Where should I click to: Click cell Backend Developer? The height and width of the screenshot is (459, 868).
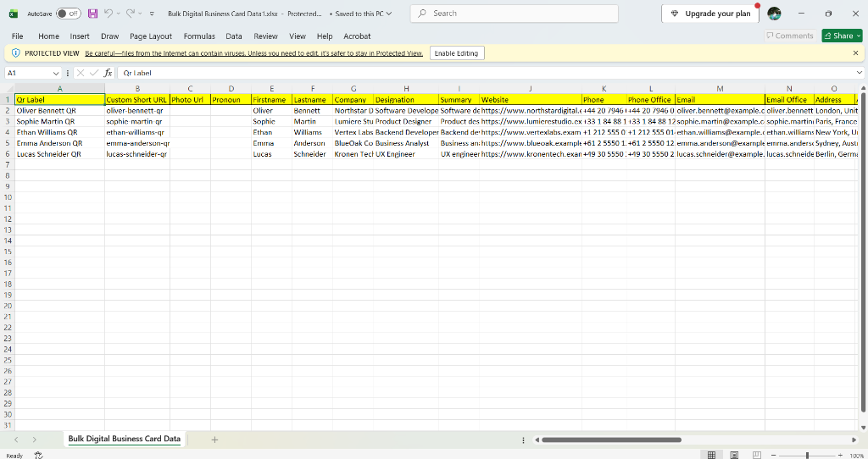click(406, 132)
